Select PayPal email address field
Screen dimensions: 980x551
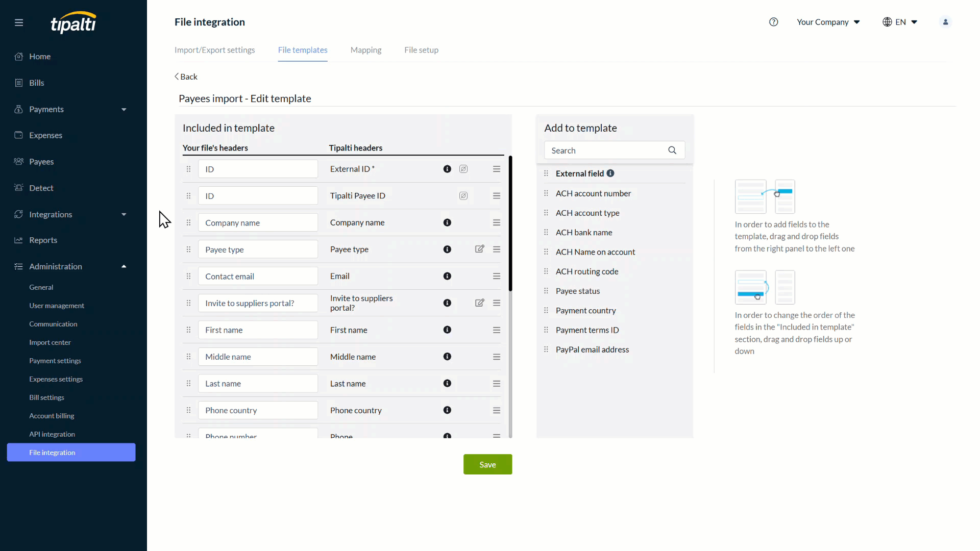[592, 349]
